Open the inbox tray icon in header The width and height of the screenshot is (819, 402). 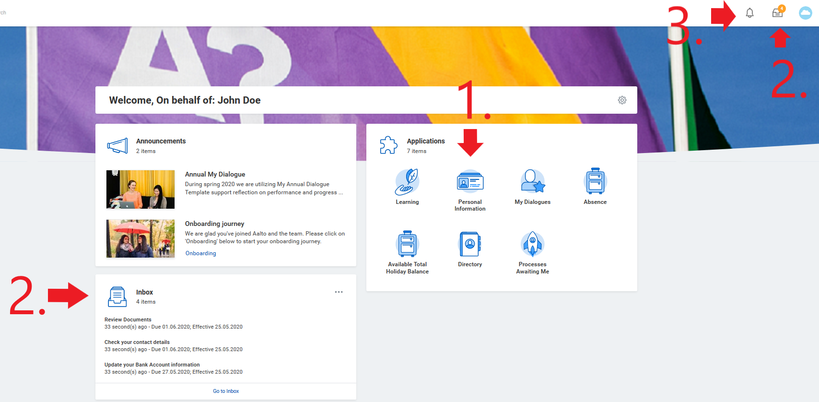coord(777,13)
